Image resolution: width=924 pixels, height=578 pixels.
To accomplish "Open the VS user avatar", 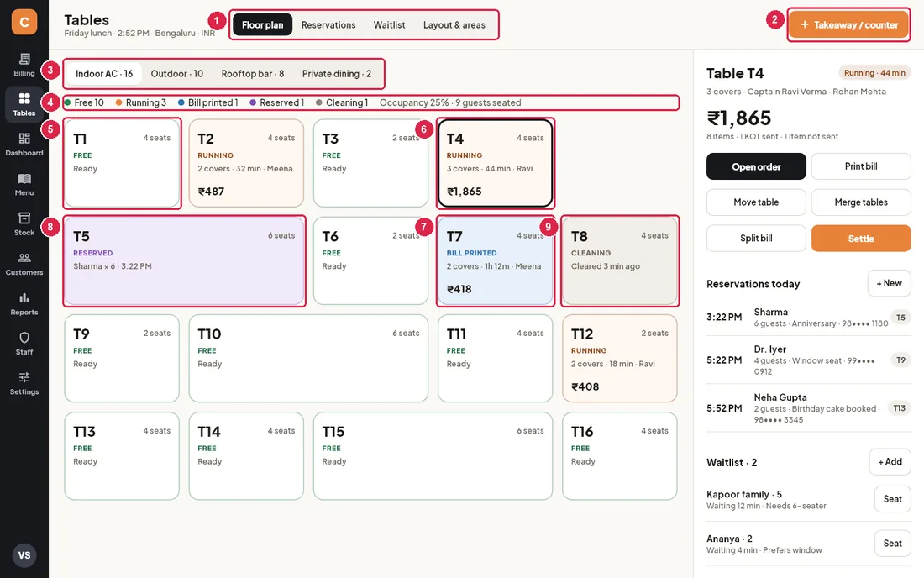I will 24,555.
